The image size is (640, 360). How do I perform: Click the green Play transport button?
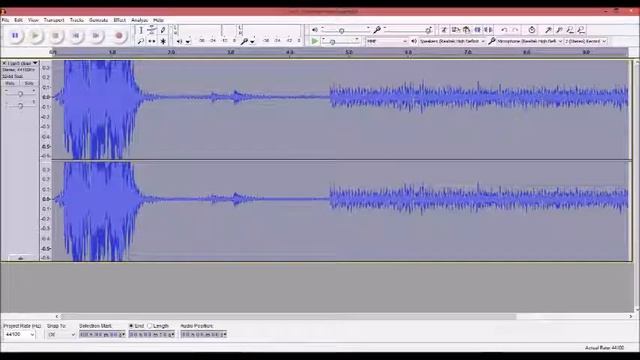point(35,36)
